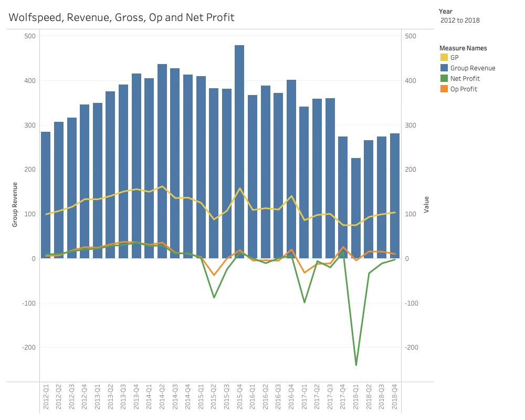Click the 2017-Q2 x-axis label
Image resolution: width=525 pixels, height=420 pixels.
tap(317, 397)
